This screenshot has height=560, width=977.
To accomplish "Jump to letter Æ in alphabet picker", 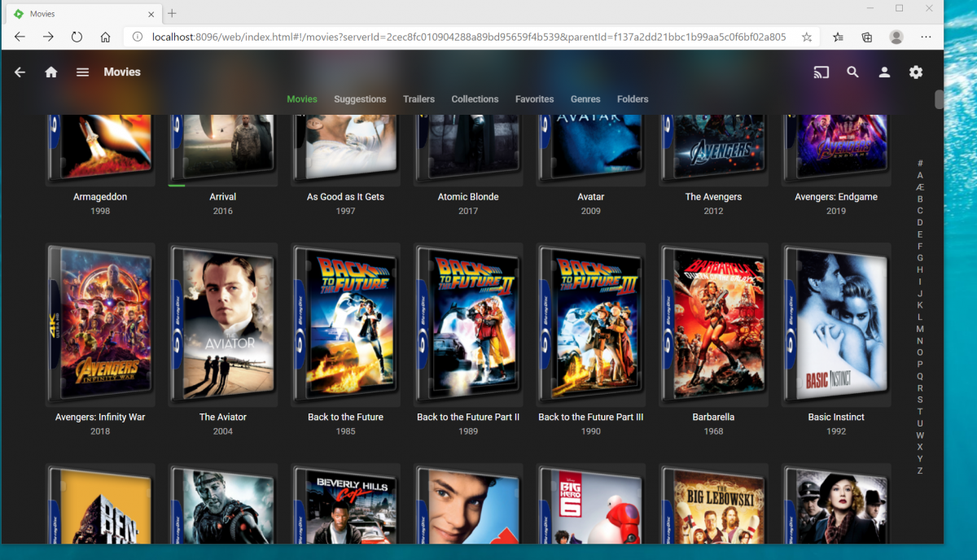I will [920, 187].
